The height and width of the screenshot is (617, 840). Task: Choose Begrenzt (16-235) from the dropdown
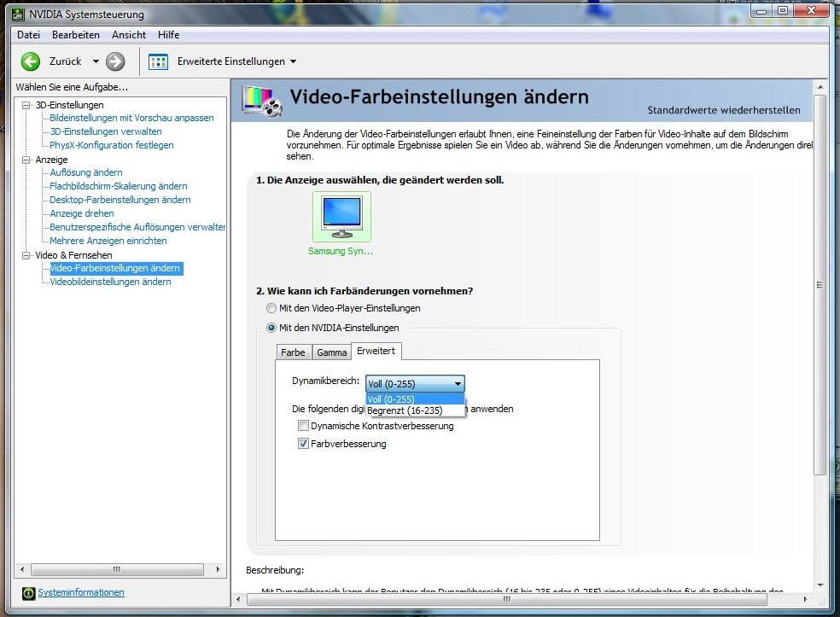pyautogui.click(x=415, y=410)
